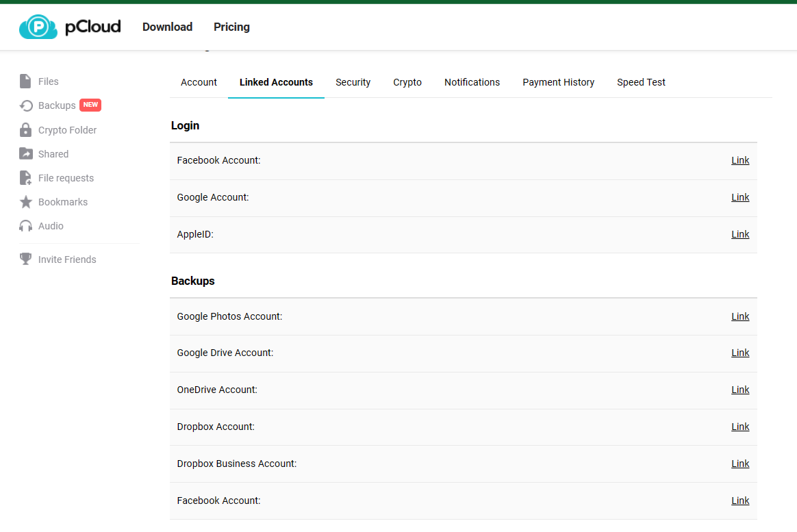797x532 pixels.
Task: Click the File requests document icon
Action: 25,178
